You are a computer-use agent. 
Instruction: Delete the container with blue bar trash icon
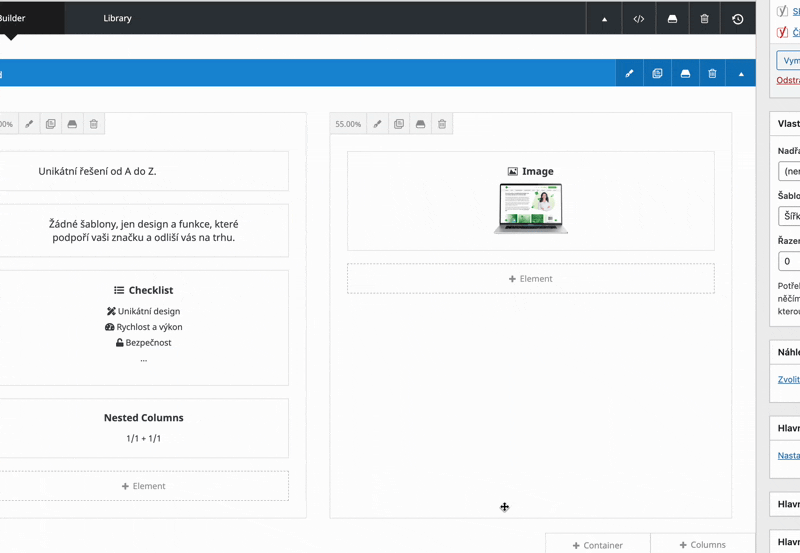tap(712, 74)
